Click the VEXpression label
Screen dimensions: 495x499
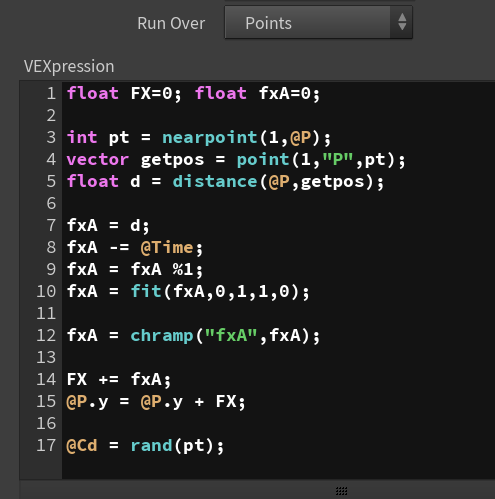pos(69,66)
